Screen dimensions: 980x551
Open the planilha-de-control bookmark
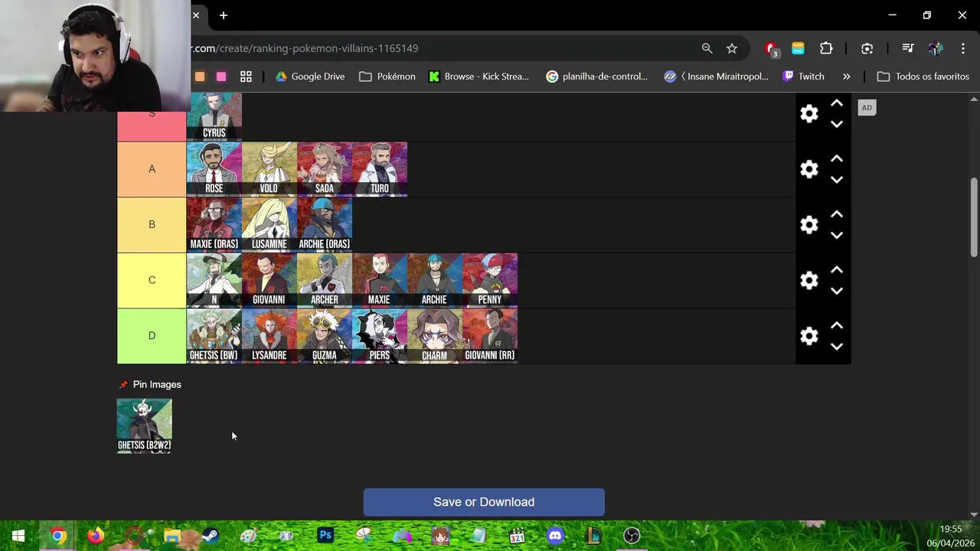596,77
